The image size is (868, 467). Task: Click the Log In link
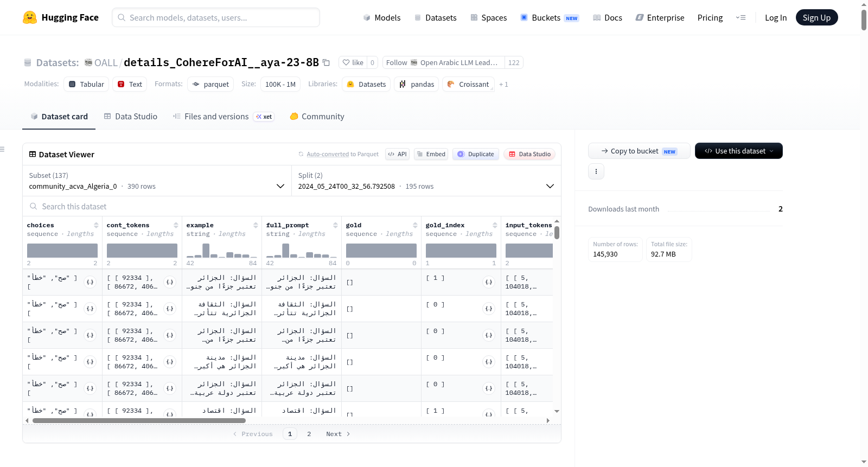(776, 17)
